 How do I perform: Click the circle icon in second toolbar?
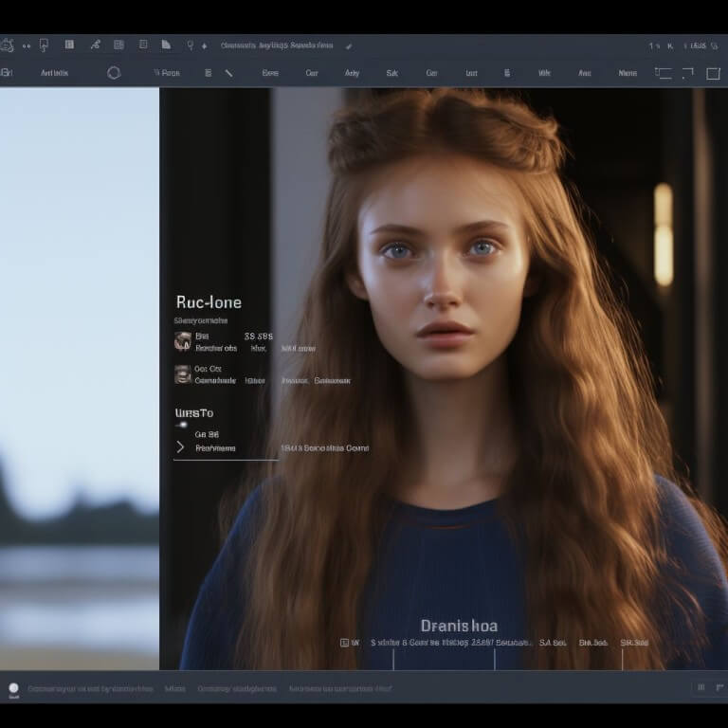114,72
